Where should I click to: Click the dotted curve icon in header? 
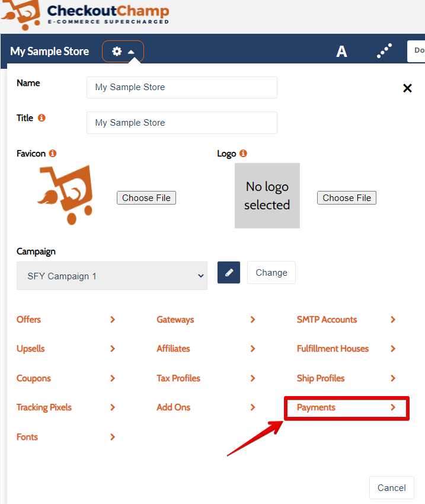(384, 52)
